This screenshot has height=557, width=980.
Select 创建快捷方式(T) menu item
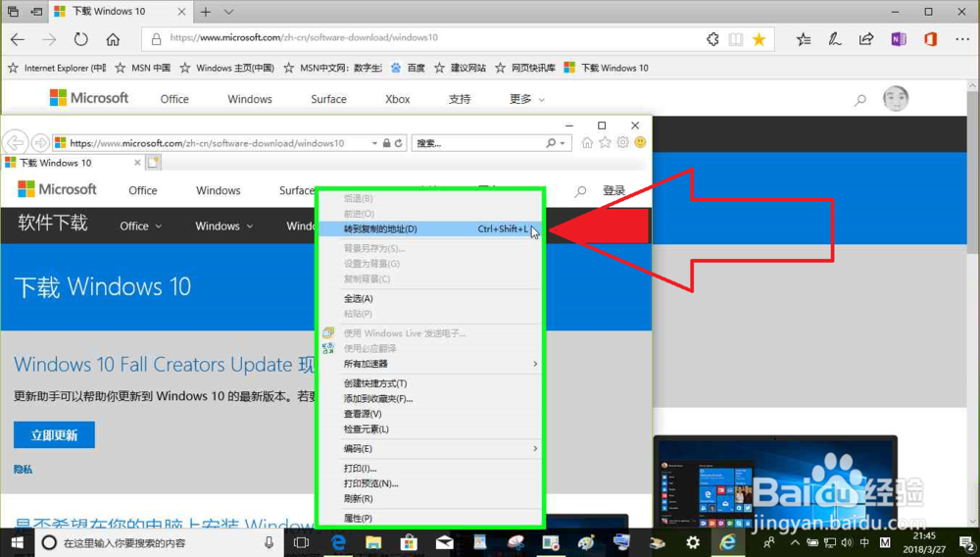(430, 383)
